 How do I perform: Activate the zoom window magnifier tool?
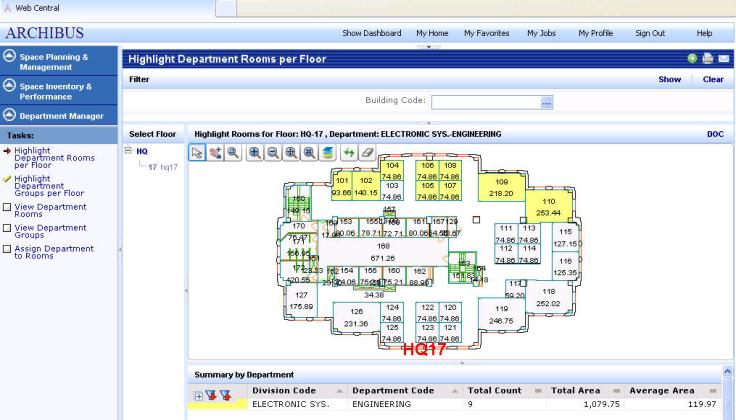pos(233,153)
